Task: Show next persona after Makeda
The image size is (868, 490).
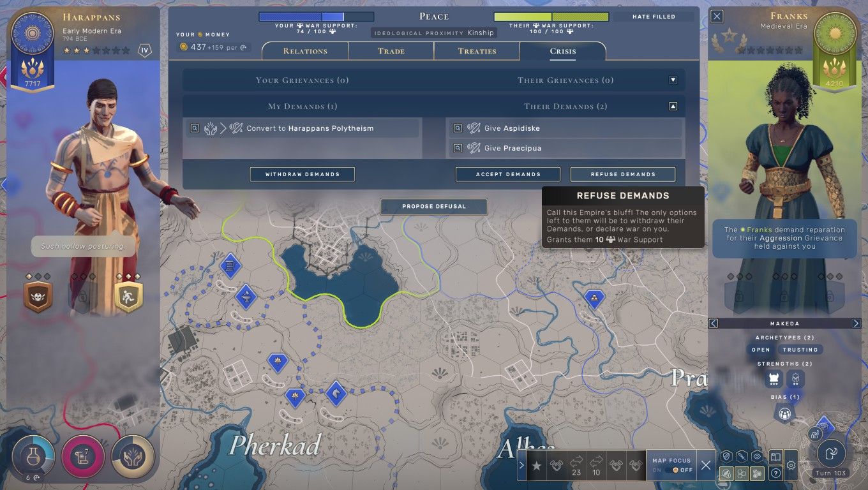Action: click(856, 323)
